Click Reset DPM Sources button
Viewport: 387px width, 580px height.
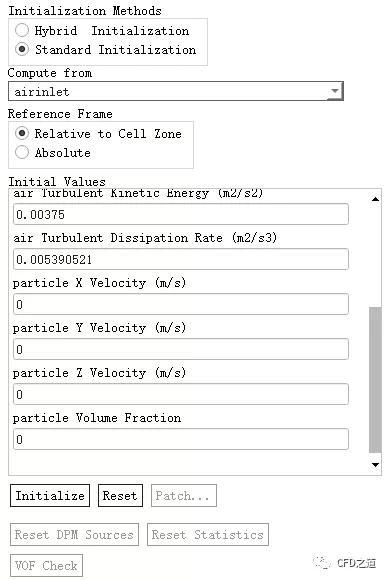coord(74,535)
